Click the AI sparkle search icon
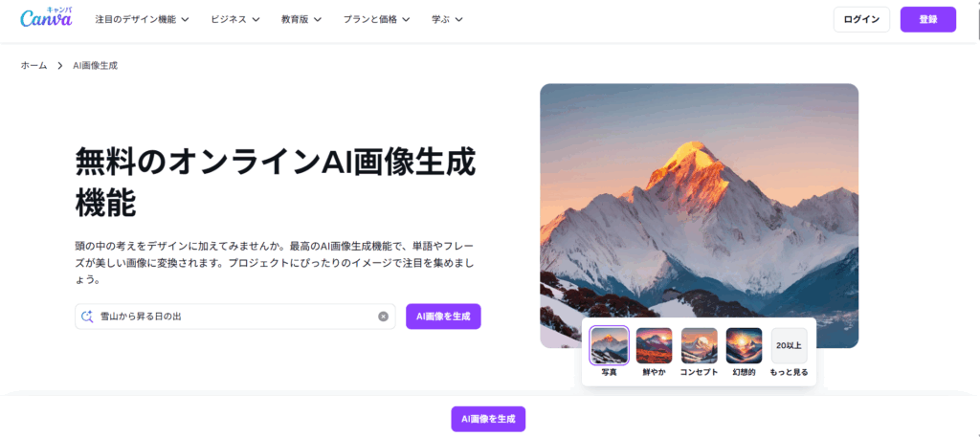The width and height of the screenshot is (980, 437). [x=87, y=317]
